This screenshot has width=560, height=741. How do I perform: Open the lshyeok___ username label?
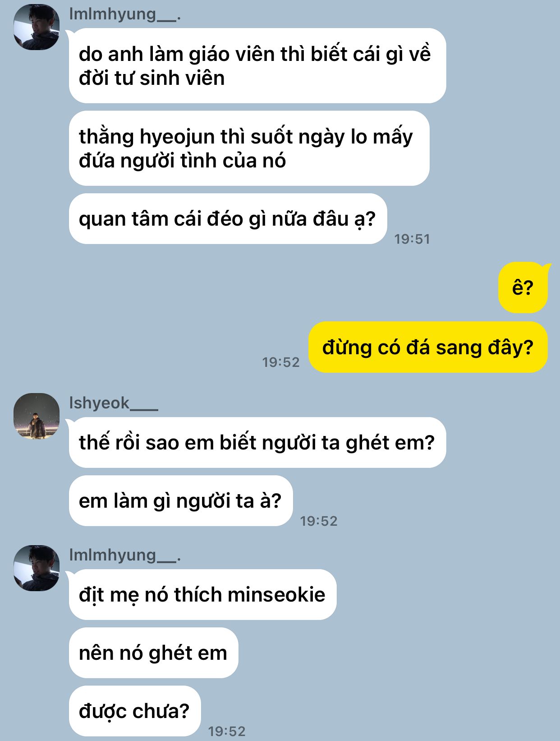114,403
